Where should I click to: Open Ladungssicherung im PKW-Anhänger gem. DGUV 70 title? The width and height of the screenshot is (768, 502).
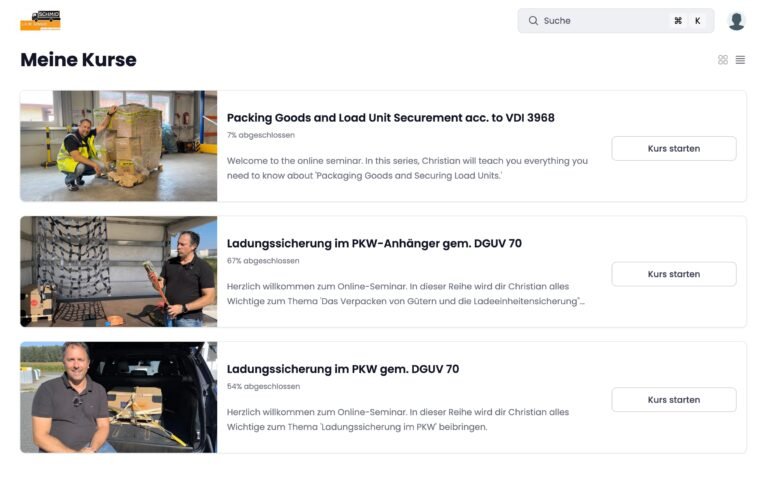[374, 243]
